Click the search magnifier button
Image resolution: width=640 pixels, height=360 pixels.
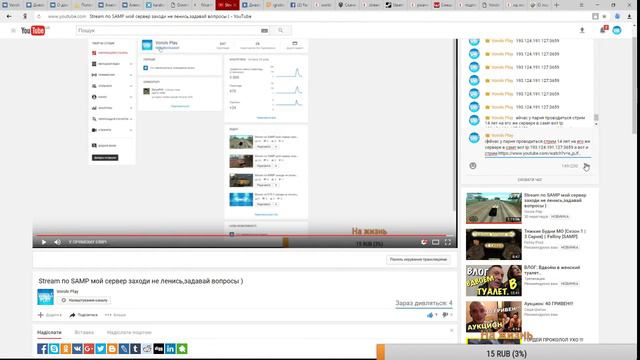click(x=280, y=31)
